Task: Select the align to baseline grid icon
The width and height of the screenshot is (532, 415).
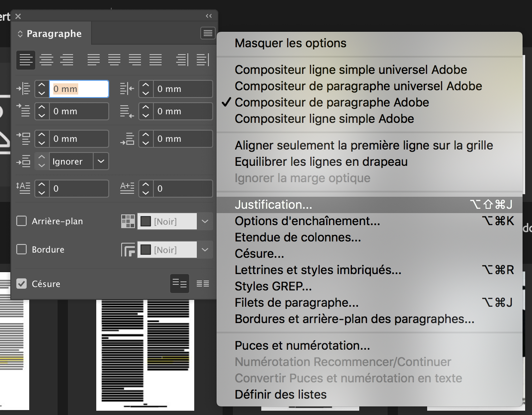Action: pyautogui.click(x=202, y=284)
